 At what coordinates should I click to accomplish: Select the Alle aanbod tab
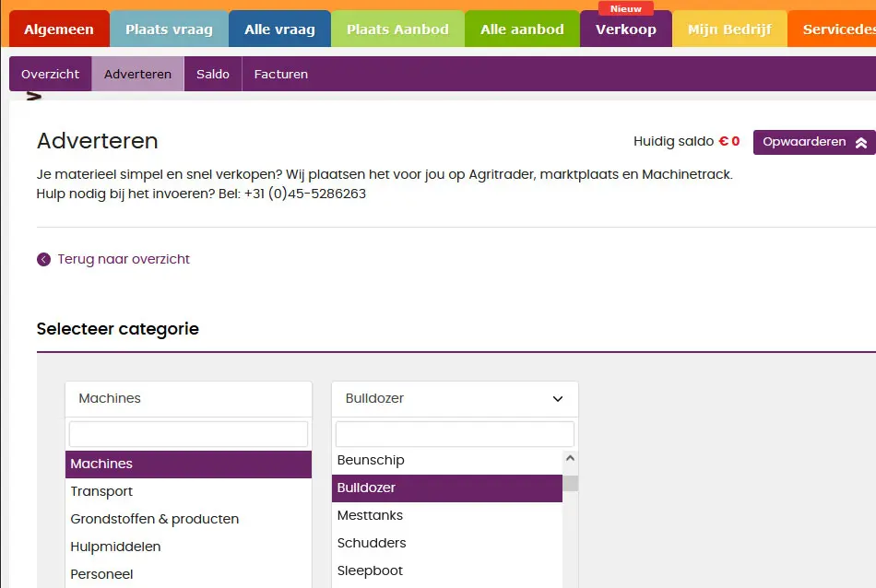(522, 29)
